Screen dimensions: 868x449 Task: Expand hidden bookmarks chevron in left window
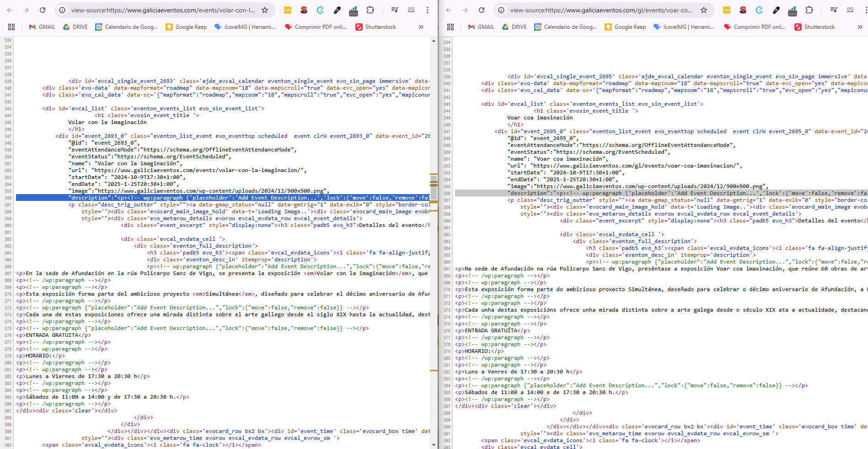421,27
